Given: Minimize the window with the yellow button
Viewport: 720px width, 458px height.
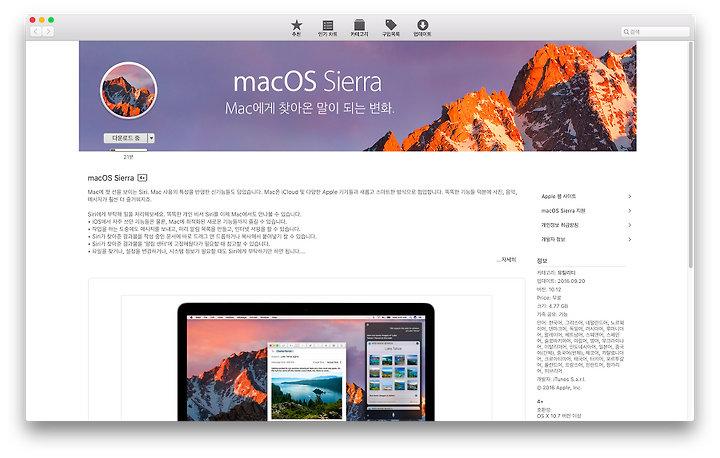Looking at the screenshot, I should (42, 20).
